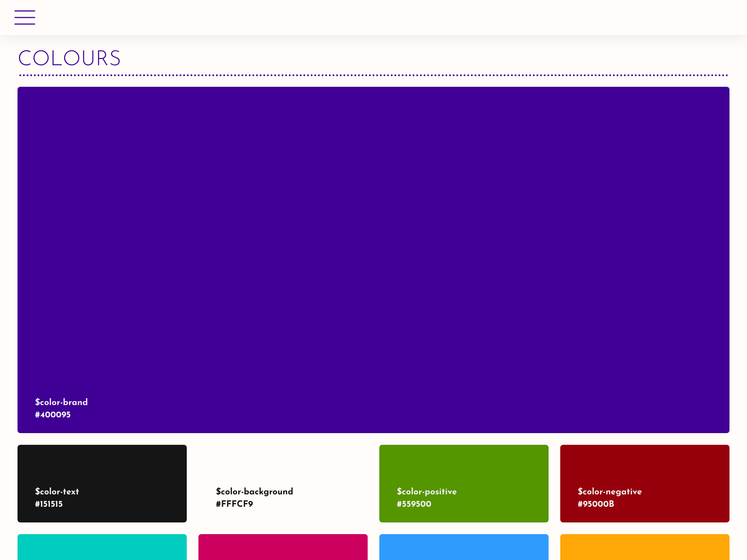Viewport: 747px width, 560px height.
Task: Click the #FFFCF9 hex value
Action: [x=235, y=504]
